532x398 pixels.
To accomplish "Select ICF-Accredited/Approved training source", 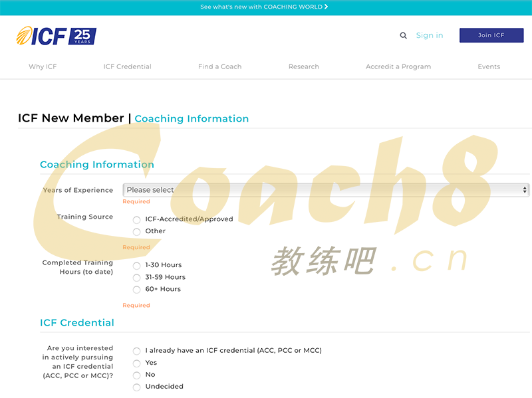I will click(x=137, y=220).
